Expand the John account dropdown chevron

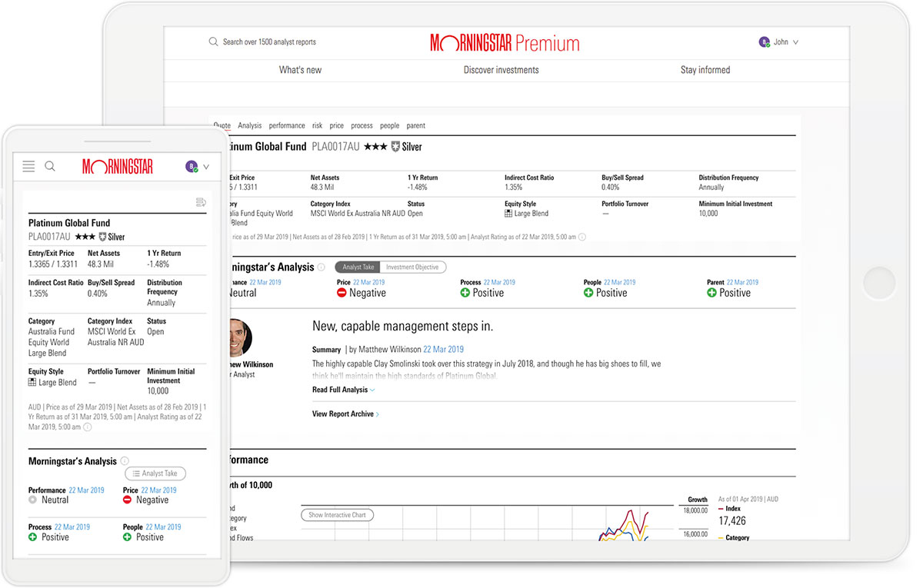click(x=795, y=43)
